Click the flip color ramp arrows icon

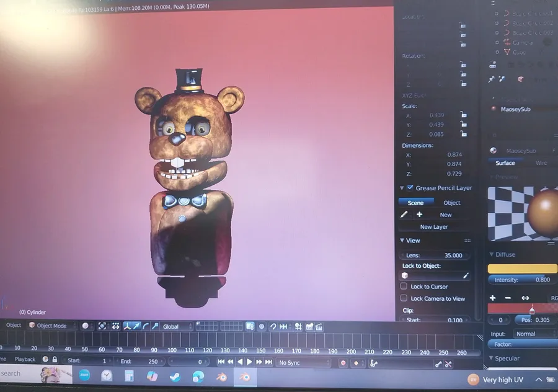point(525,298)
